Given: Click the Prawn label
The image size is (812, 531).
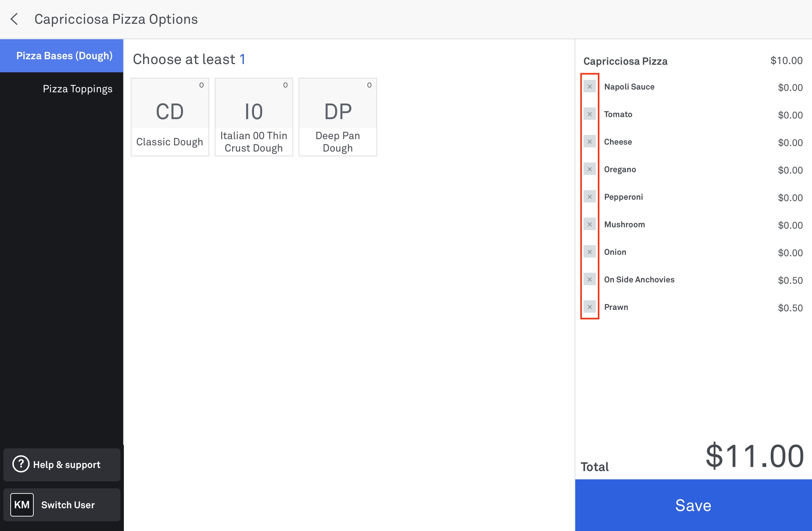Looking at the screenshot, I should tap(616, 307).
